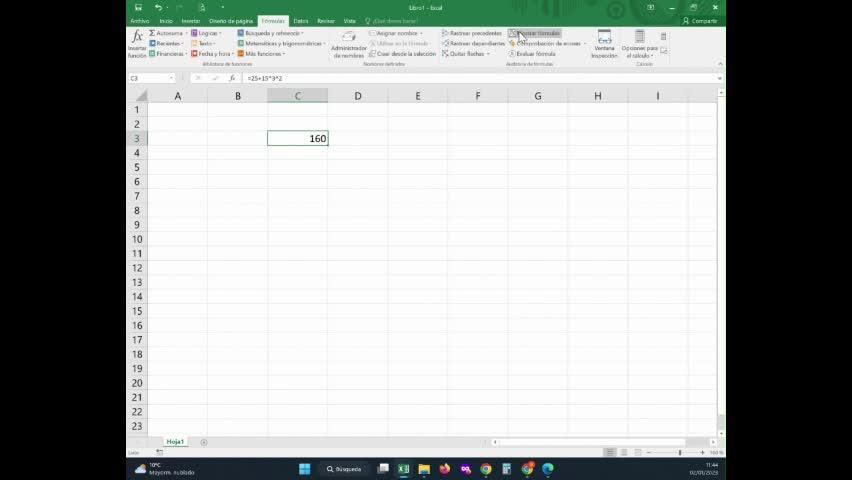Click the ¿Qué desea hacer? search box
Viewport: 852px width, 480px height.
click(394, 21)
